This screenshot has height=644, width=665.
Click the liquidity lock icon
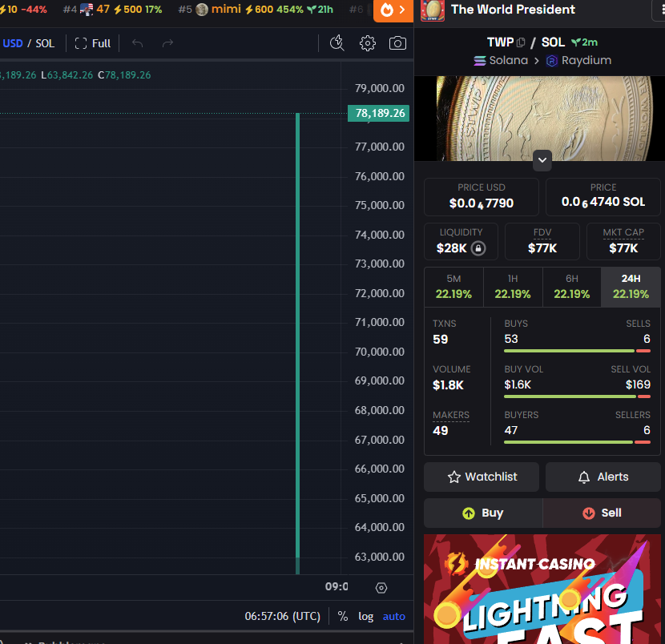coord(481,249)
